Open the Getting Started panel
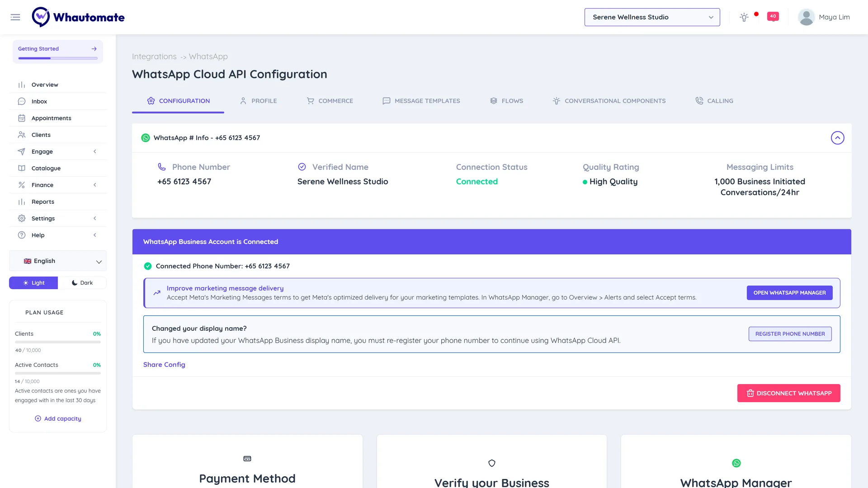Screen dimensions: 868x488 (58, 52)
